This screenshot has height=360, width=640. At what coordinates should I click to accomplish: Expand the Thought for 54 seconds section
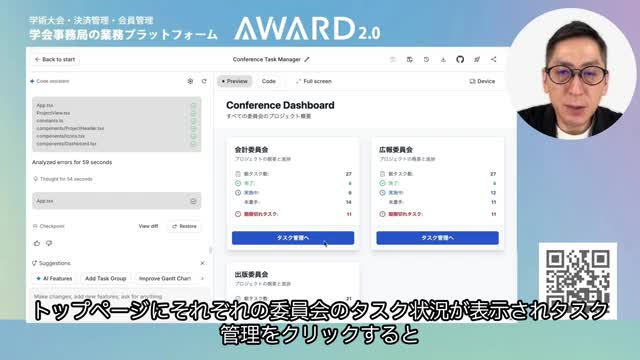point(63,179)
